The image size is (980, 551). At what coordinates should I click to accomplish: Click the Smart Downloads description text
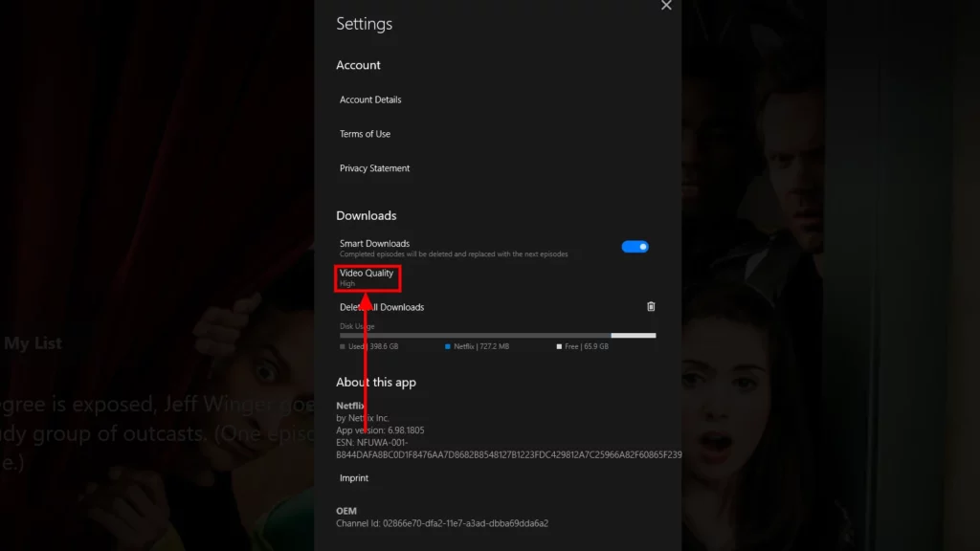tap(454, 254)
